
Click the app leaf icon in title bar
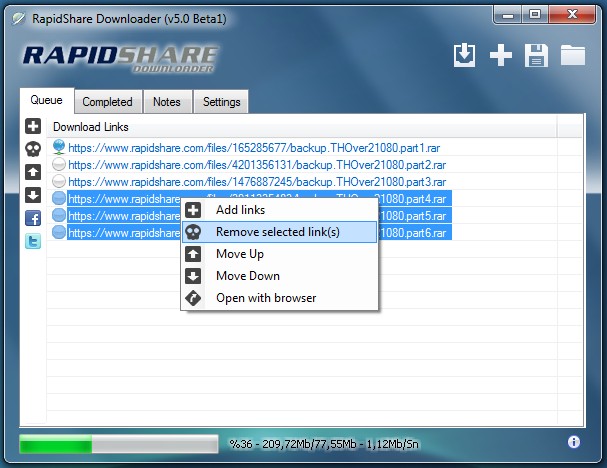click(18, 18)
